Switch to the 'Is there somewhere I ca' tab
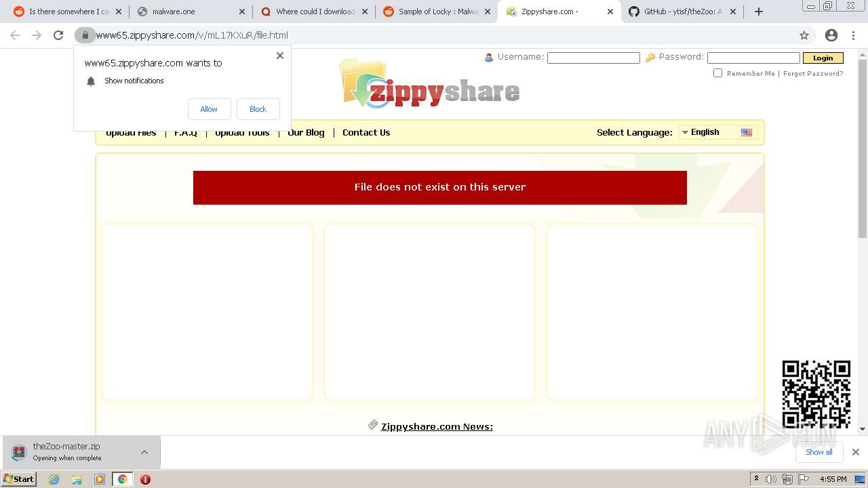 click(68, 12)
